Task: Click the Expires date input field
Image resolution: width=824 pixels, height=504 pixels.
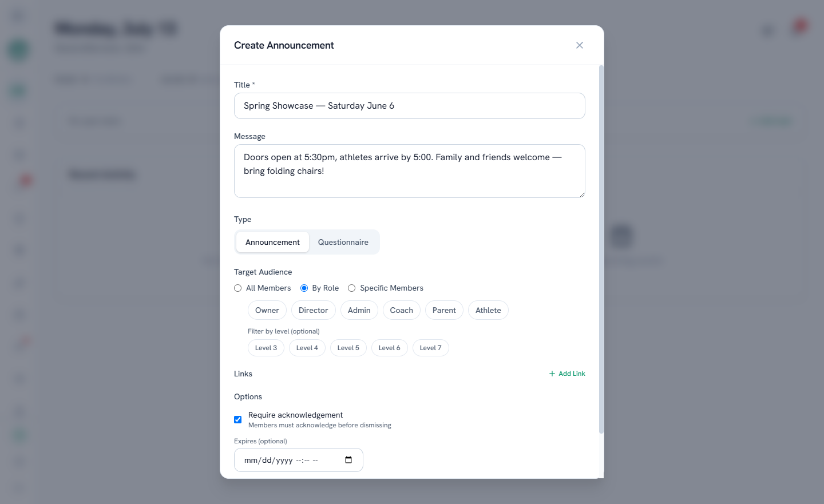Action: [x=299, y=460]
